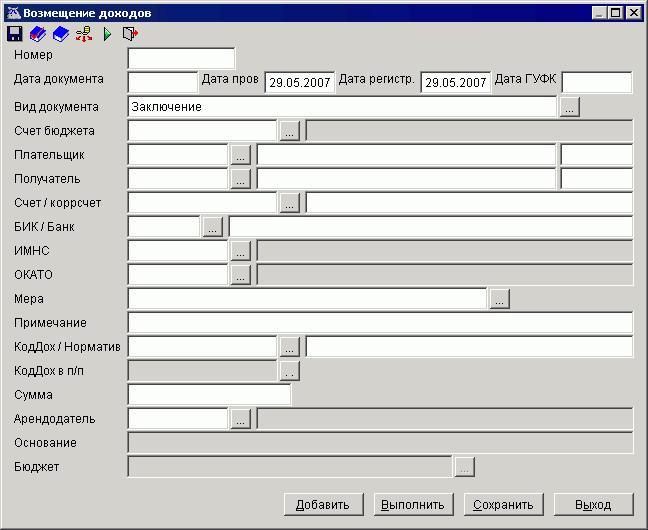648x530 pixels.
Task: Open the Плательщик selection browse button
Action: (240, 155)
